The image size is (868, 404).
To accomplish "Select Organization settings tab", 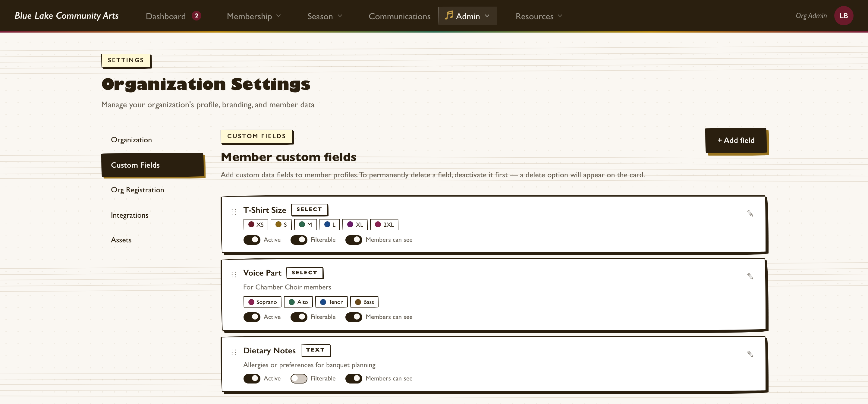I will [x=152, y=140].
